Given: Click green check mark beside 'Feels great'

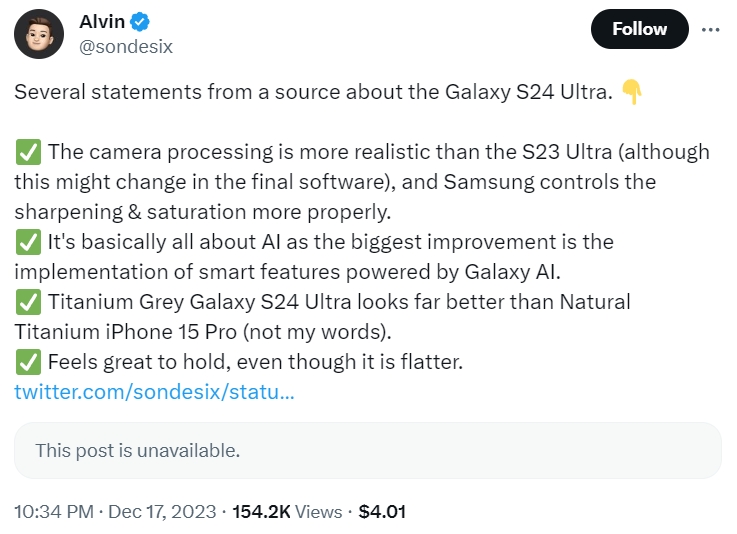Looking at the screenshot, I should (x=27, y=362).
